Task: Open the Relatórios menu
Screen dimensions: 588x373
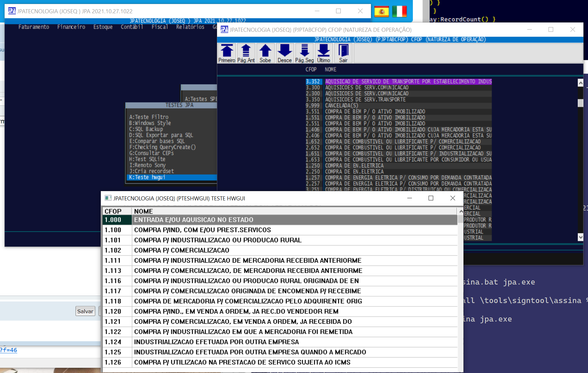Action: tap(190, 27)
